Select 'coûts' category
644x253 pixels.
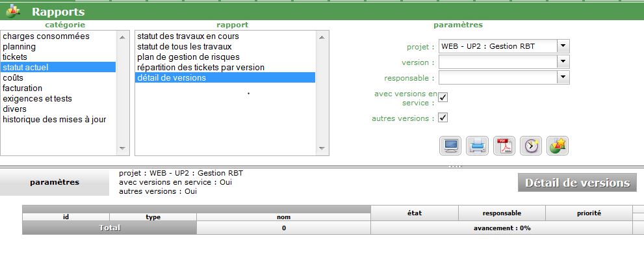58,78
